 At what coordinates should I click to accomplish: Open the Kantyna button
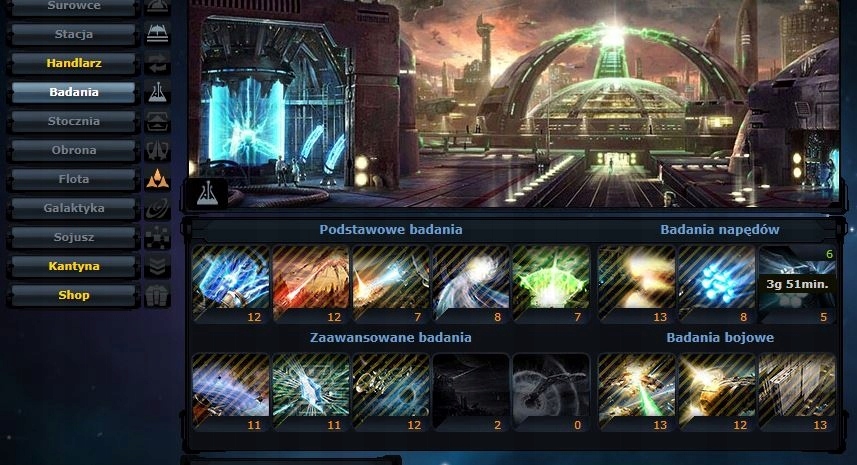coord(74,267)
